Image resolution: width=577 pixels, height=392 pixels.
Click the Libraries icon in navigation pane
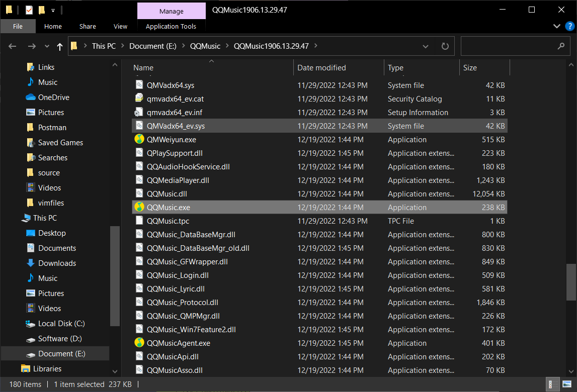point(25,368)
